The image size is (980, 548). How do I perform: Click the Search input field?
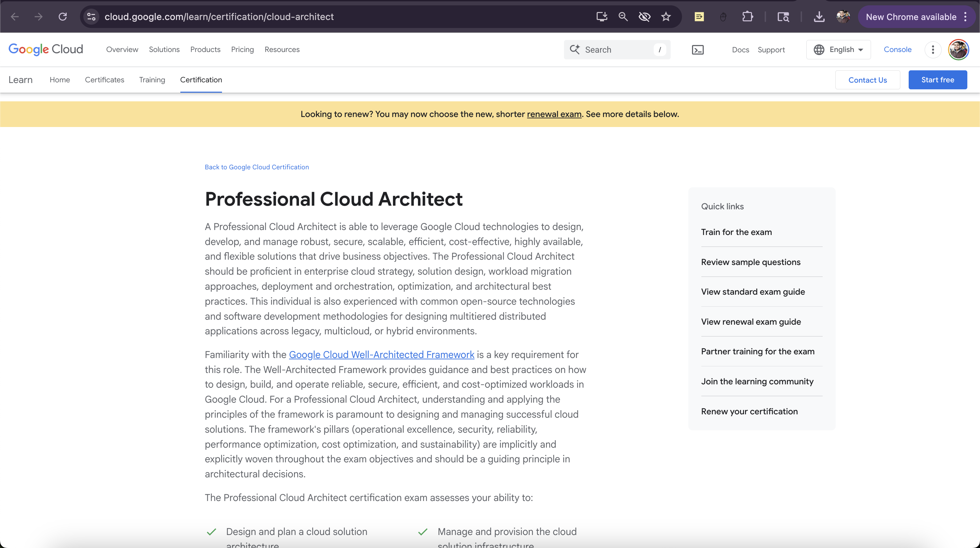tap(616, 49)
